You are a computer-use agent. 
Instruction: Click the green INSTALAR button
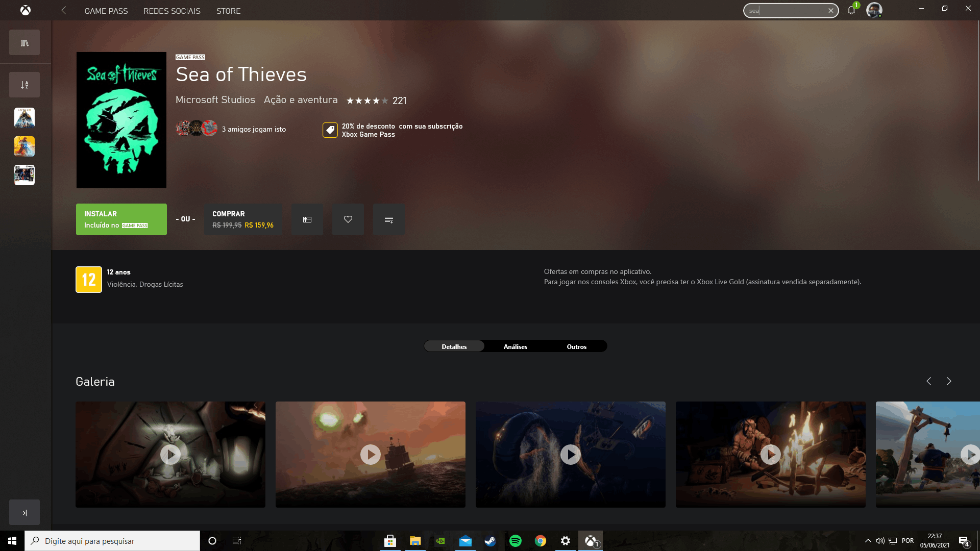point(121,219)
